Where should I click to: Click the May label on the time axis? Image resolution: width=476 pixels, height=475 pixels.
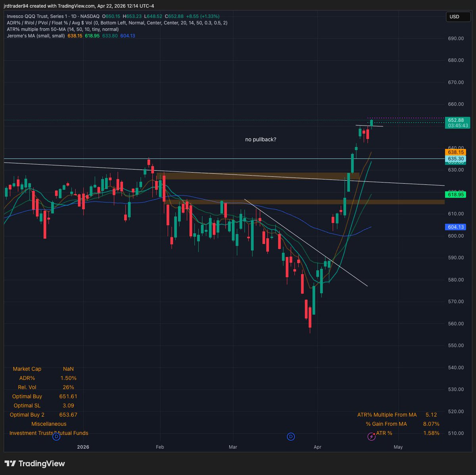tap(398, 447)
